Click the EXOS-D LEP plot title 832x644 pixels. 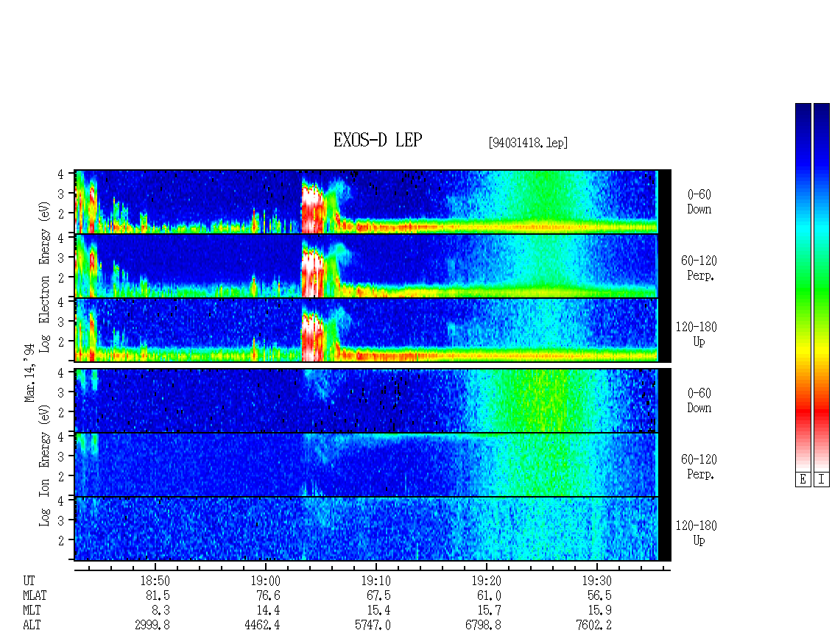[x=377, y=140]
